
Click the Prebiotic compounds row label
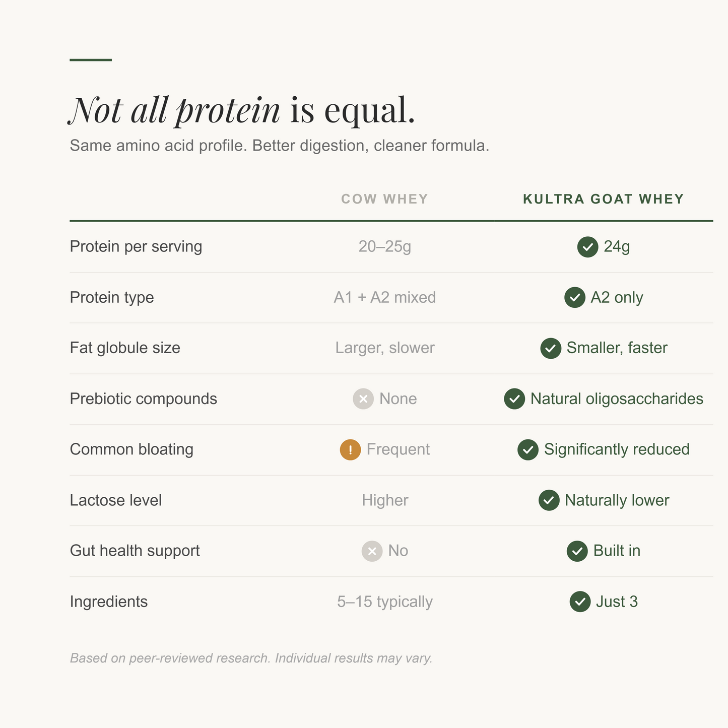point(144,399)
